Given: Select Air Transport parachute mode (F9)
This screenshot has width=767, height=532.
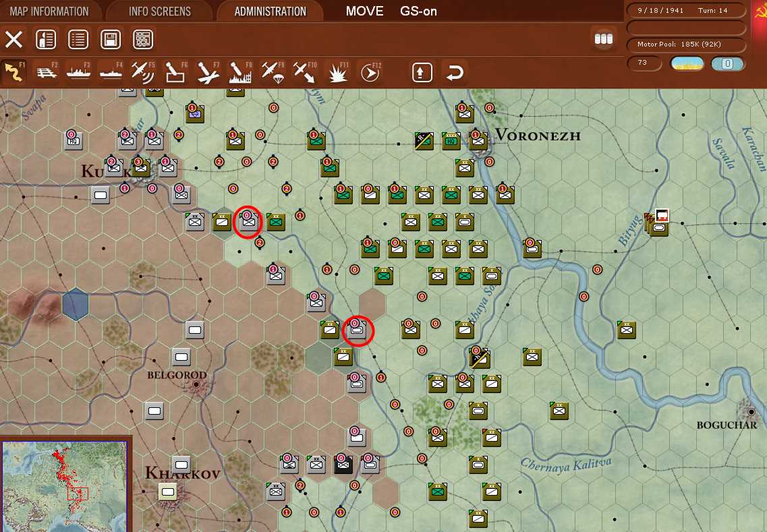Looking at the screenshot, I should [x=273, y=72].
